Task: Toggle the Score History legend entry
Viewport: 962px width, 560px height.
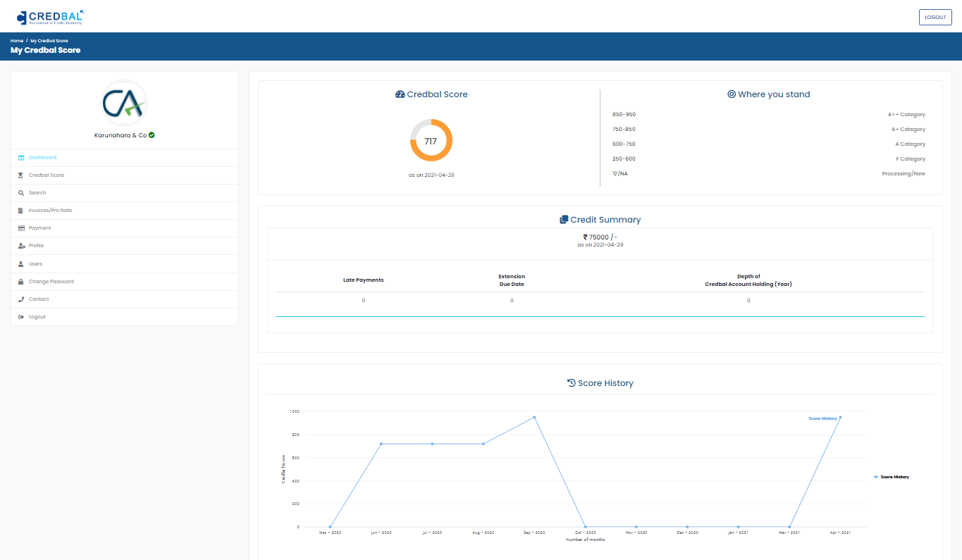Action: point(891,477)
